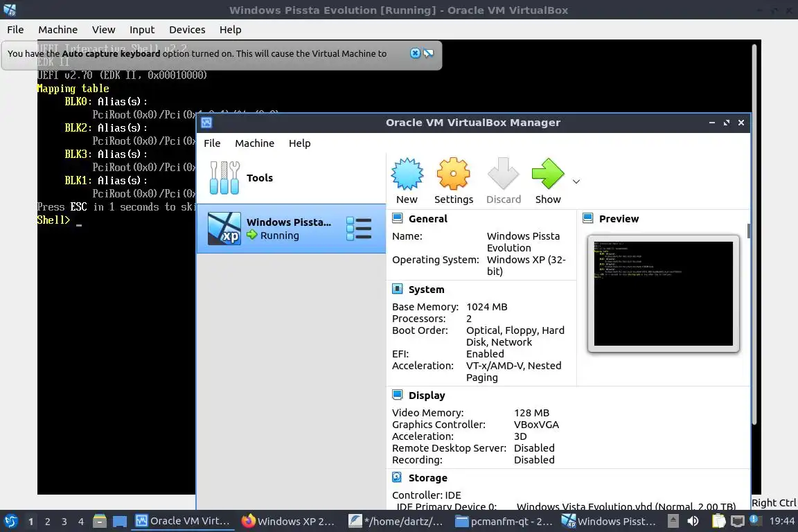Image resolution: width=798 pixels, height=532 pixels.
Task: Click the network monitor tray icon
Action: coord(738,522)
